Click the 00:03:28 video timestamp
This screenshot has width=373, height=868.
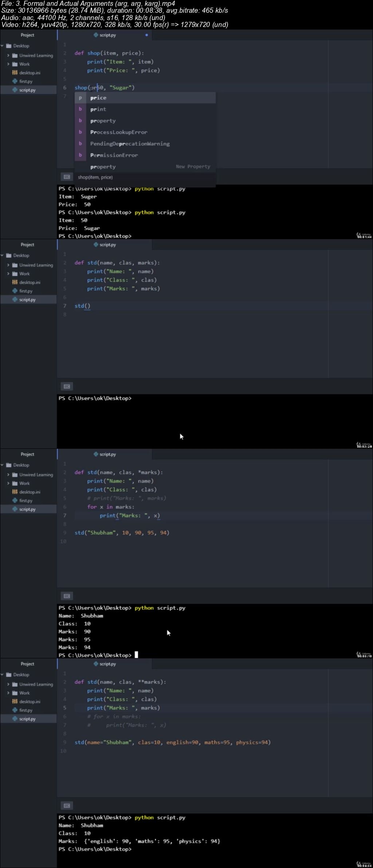coord(364,446)
